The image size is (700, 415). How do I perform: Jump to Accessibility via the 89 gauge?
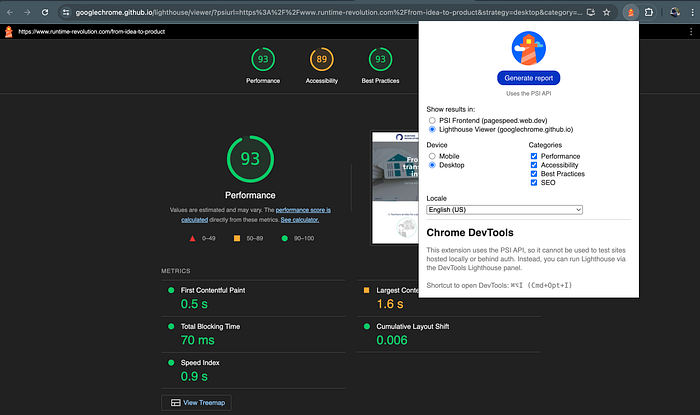coord(322,59)
